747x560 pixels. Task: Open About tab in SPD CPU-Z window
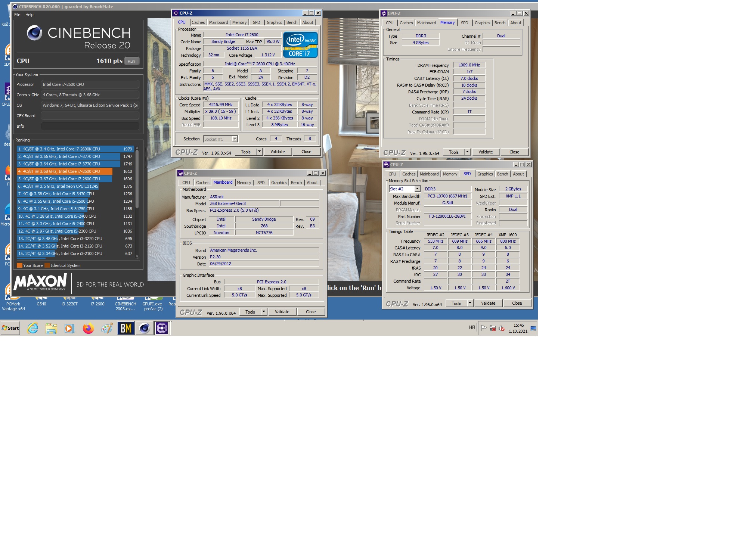click(x=518, y=174)
